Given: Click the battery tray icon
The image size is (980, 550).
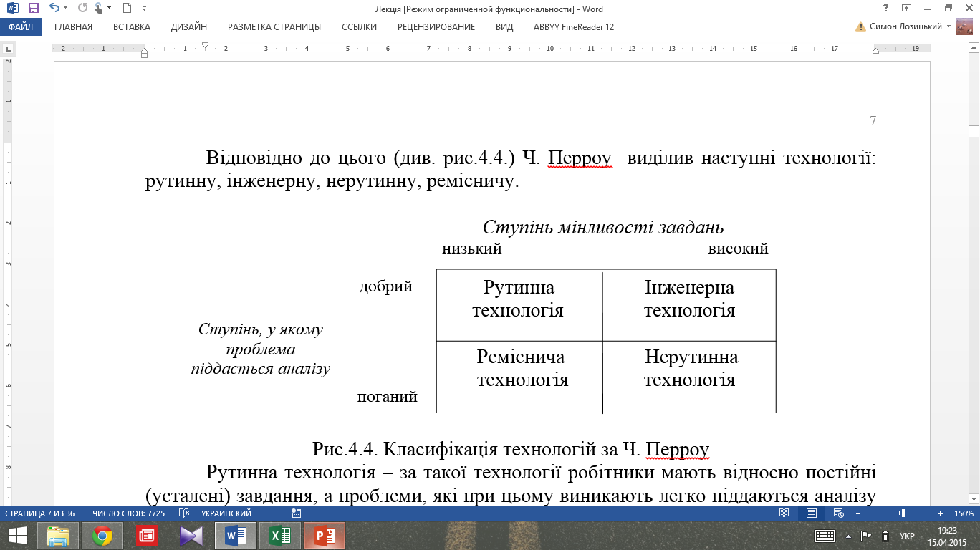Looking at the screenshot, I should tap(885, 536).
